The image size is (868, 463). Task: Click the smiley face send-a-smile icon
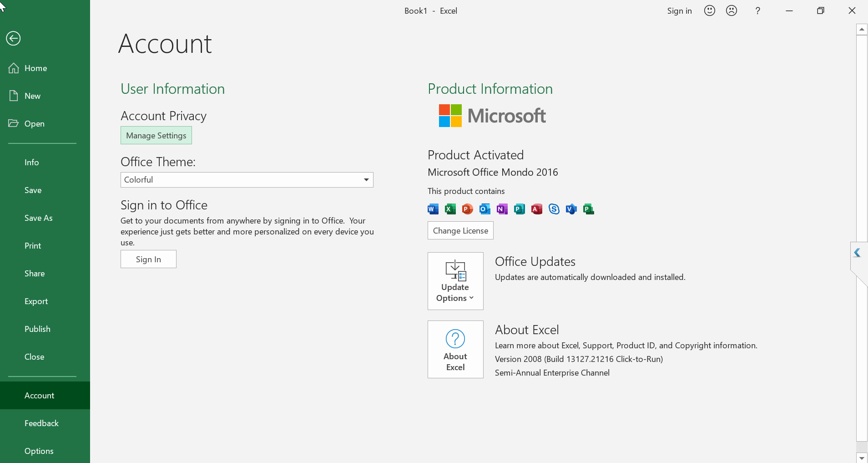pos(710,10)
